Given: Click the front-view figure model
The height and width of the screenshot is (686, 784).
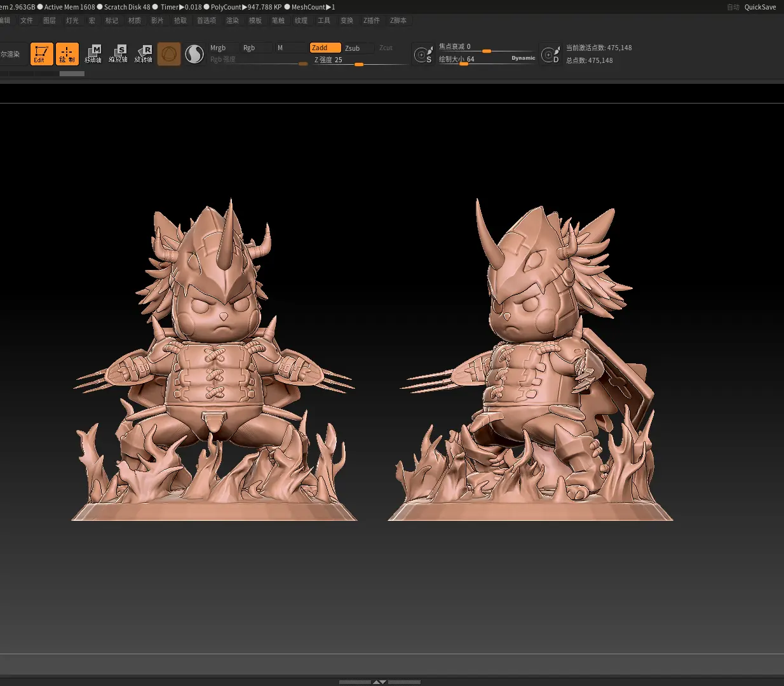Looking at the screenshot, I should (215, 360).
